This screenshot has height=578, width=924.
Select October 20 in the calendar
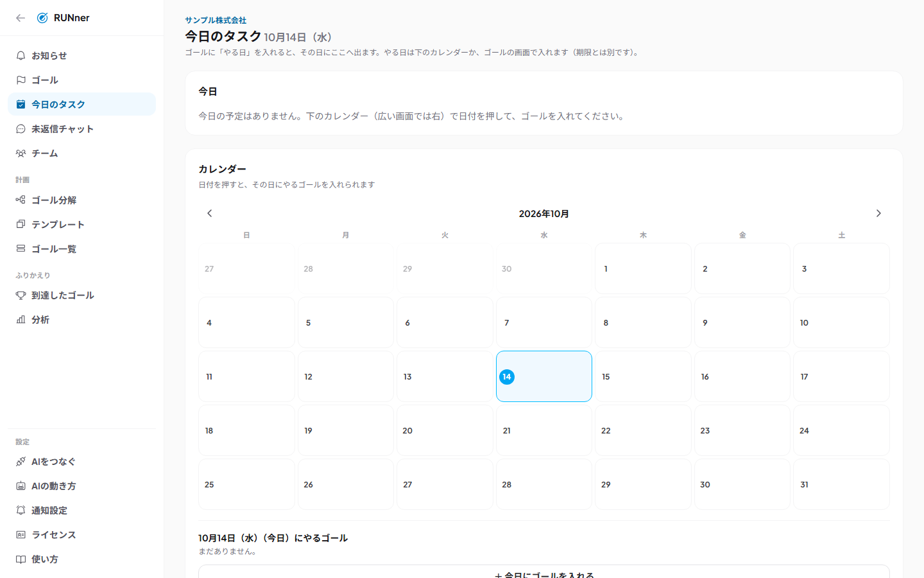tap(445, 430)
